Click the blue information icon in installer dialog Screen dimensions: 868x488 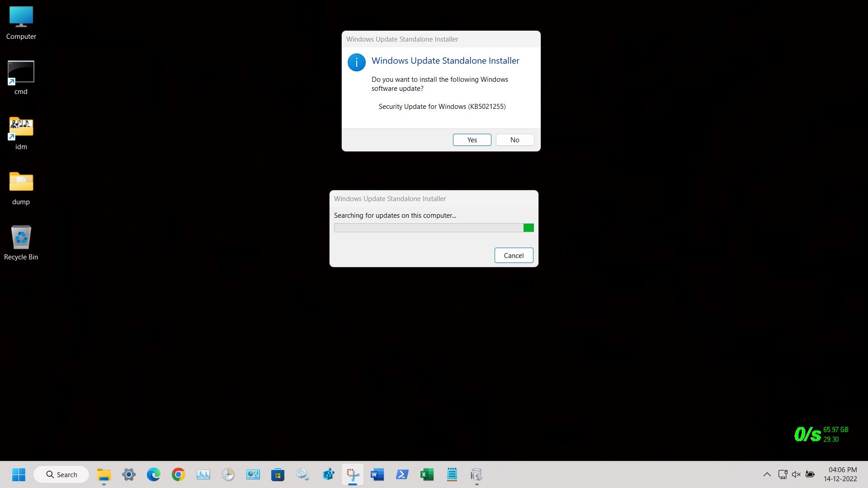coord(356,62)
